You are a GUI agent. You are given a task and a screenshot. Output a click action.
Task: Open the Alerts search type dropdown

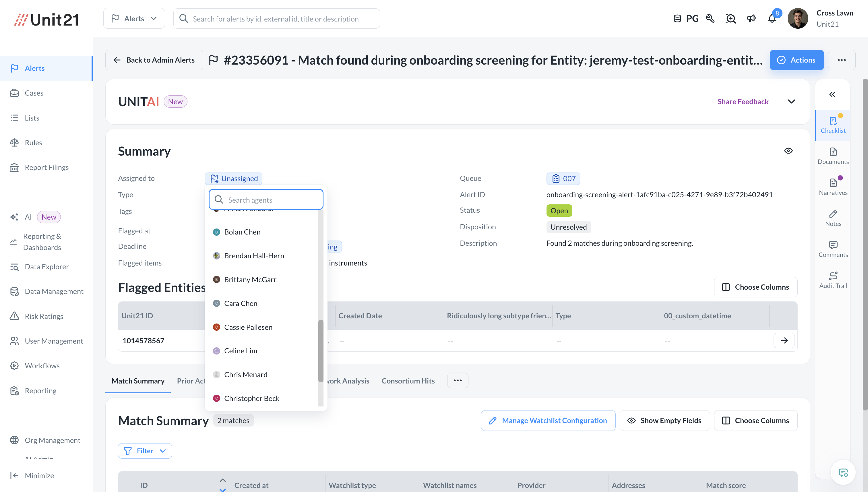click(134, 19)
